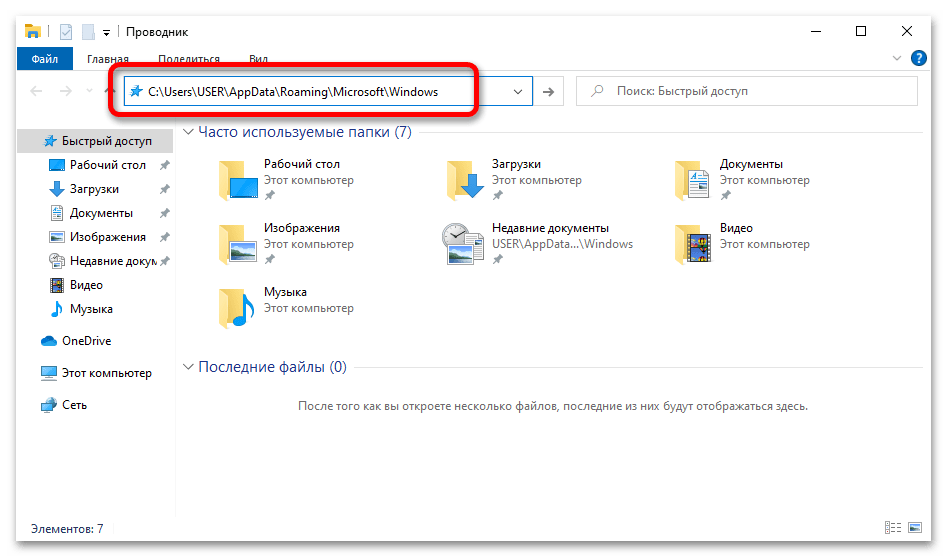This screenshot has width=947, height=557.
Task: Select the Недавние документы clock icon in content
Action: 463,244
